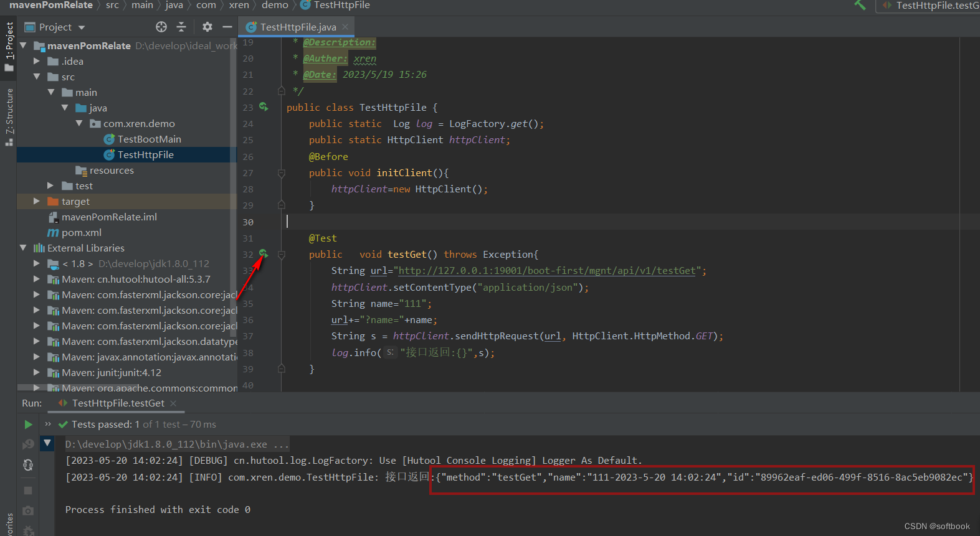Click the dump threads camera icon
The width and height of the screenshot is (980, 536).
tap(28, 510)
